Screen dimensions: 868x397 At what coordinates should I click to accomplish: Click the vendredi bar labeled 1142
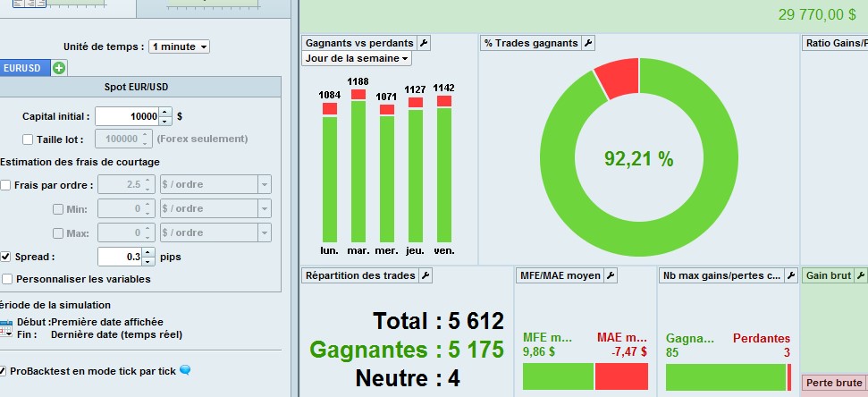[444, 169]
